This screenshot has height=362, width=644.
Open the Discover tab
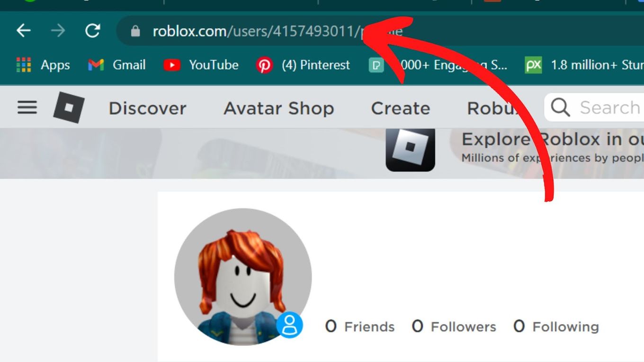coord(147,108)
